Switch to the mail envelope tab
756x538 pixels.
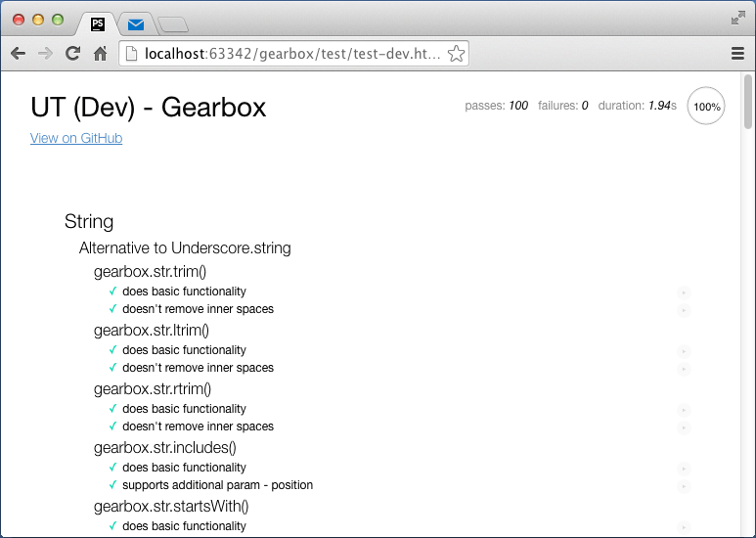[136, 24]
